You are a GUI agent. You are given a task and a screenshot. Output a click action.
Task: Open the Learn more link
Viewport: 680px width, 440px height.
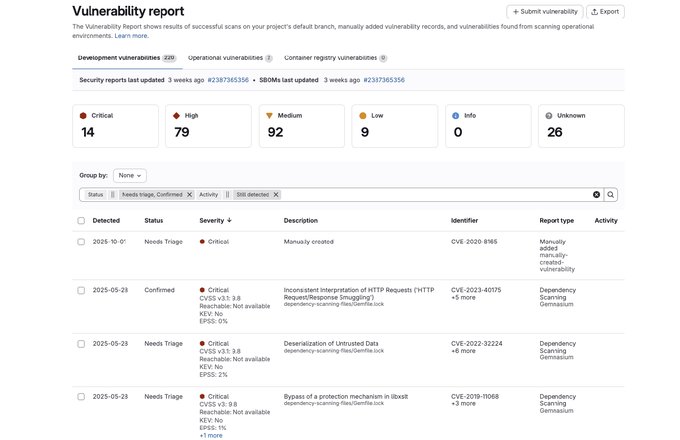point(131,36)
